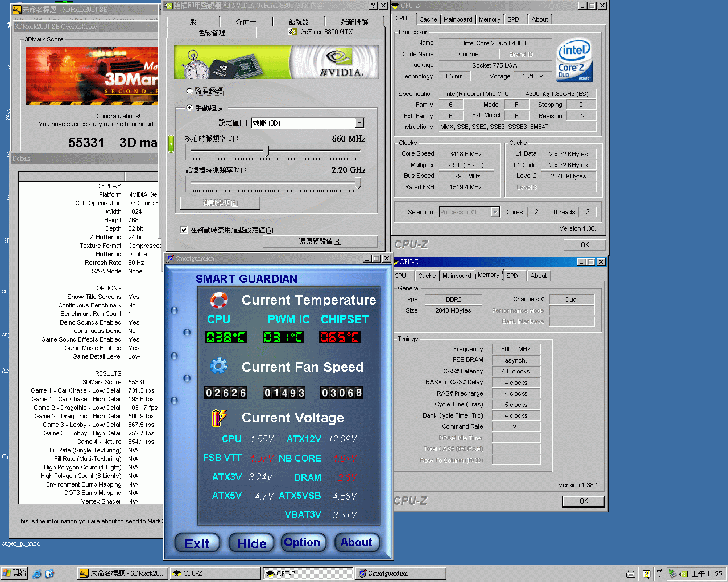Click the 3DMark2001 title bar icon
The height and width of the screenshot is (582, 728).
(17, 9)
